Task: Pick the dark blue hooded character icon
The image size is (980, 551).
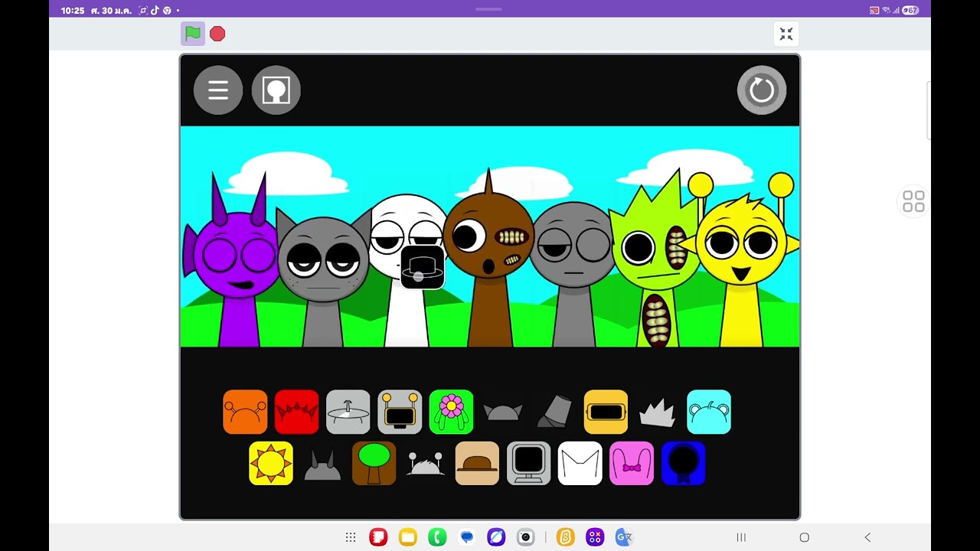Action: point(683,463)
